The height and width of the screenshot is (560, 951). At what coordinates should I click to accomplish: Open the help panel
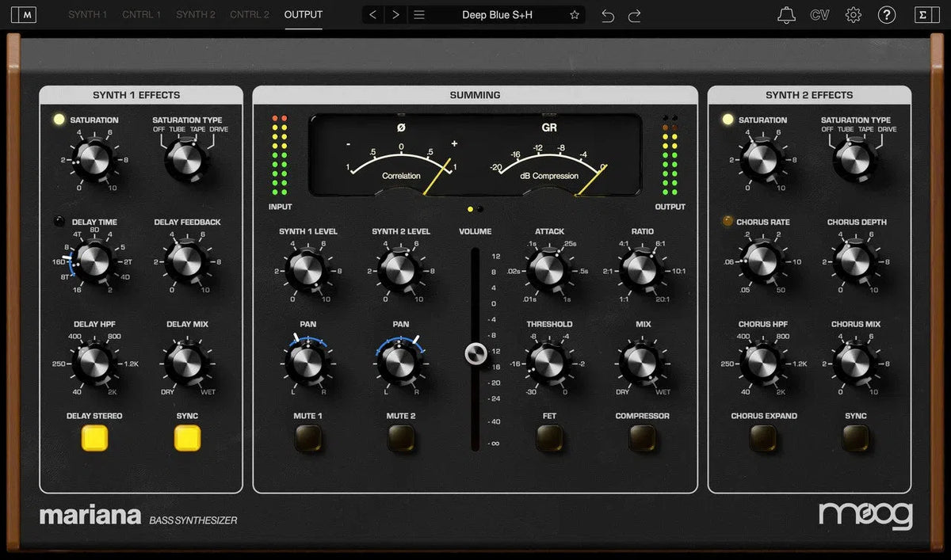[887, 14]
